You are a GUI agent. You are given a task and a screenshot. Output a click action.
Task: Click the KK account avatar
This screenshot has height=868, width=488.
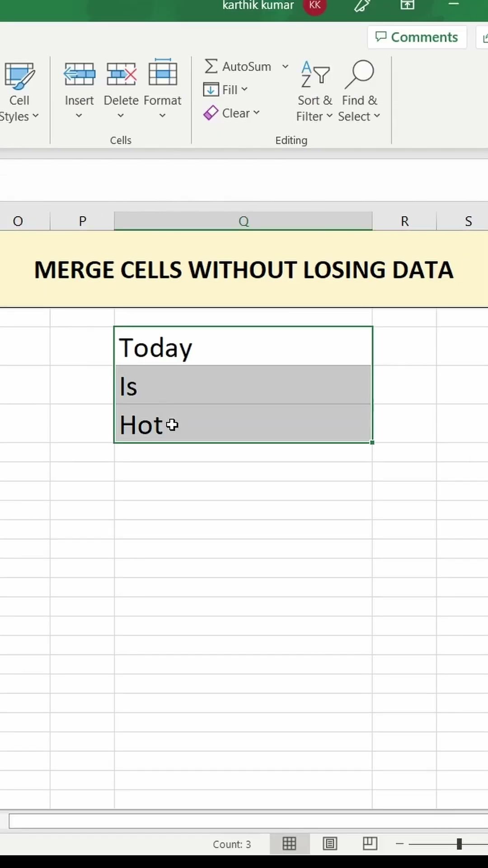tap(315, 5)
